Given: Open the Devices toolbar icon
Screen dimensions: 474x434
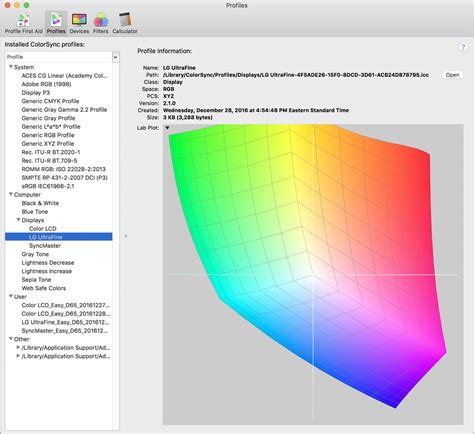Looking at the screenshot, I should 79,23.
